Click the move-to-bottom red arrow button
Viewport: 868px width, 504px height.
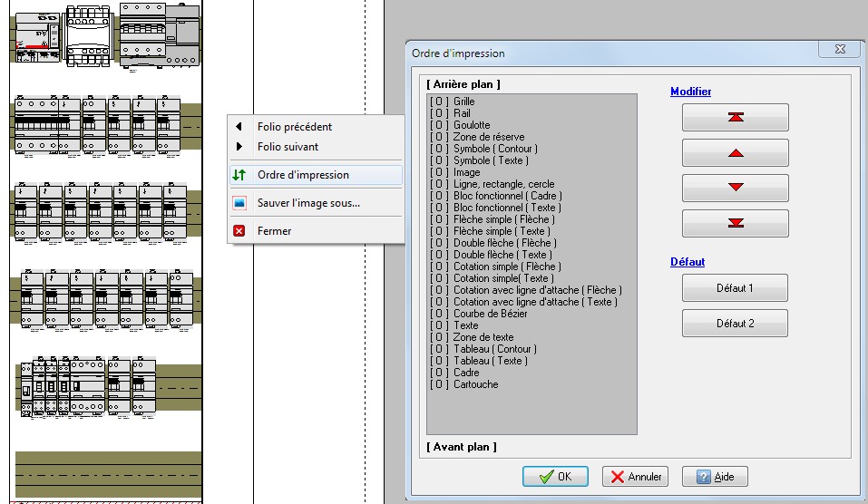[735, 223]
